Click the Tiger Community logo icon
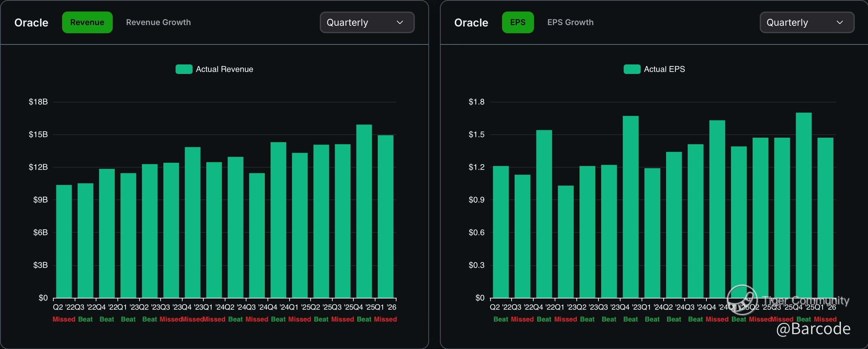The width and height of the screenshot is (868, 349). (x=742, y=300)
